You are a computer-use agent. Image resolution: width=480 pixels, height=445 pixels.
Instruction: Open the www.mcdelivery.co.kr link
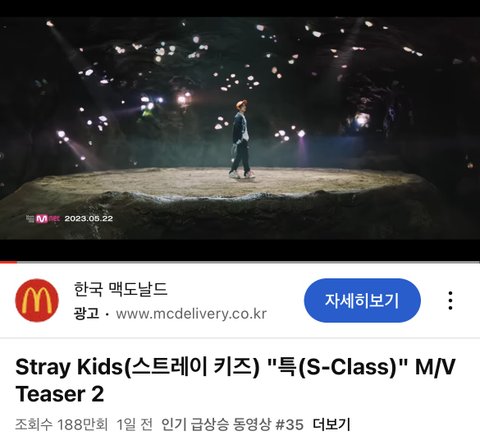click(x=191, y=314)
